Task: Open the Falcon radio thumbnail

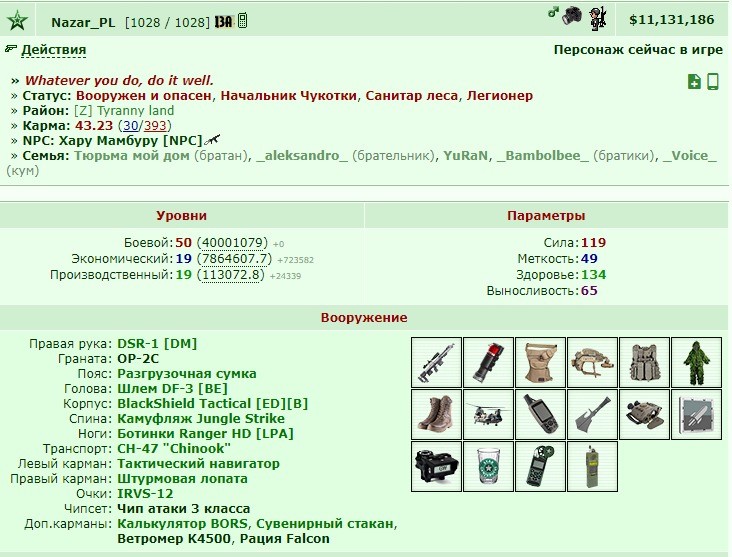Action: 592,466
